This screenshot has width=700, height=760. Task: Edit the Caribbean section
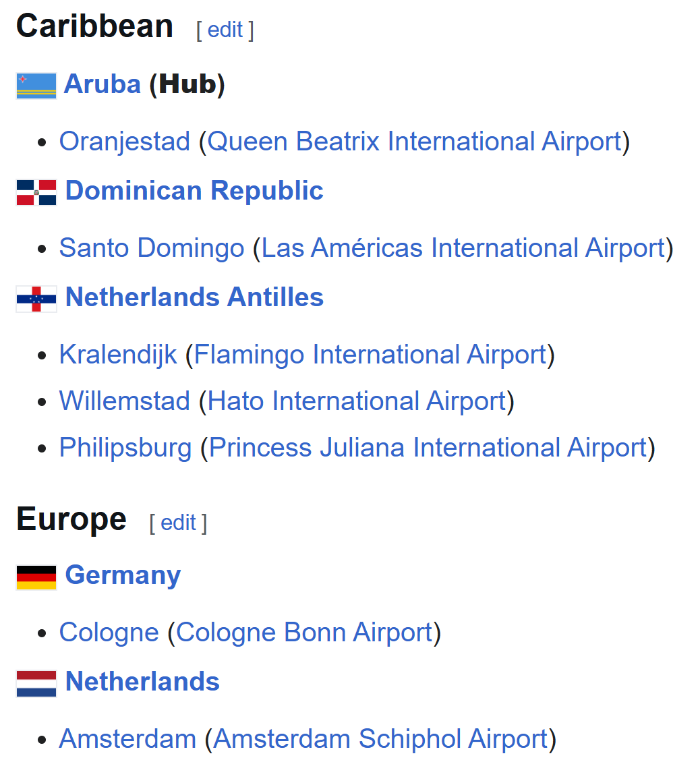pos(225,30)
